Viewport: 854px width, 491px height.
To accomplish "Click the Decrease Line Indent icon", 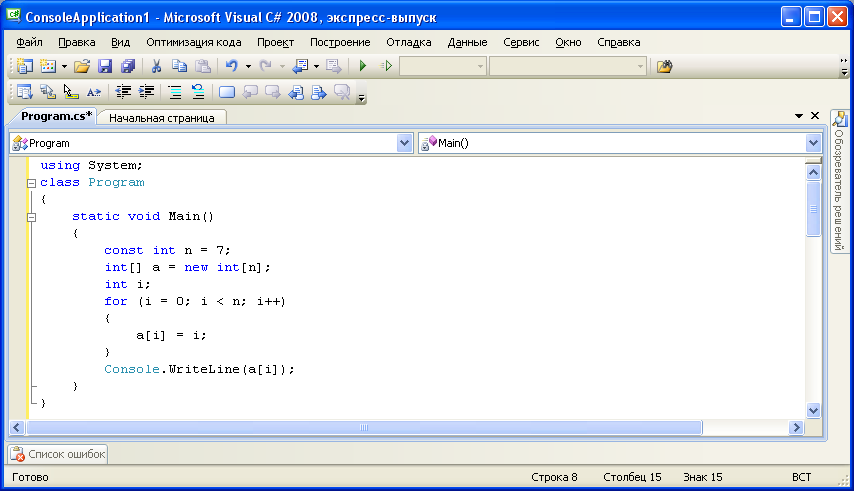I will point(123,92).
